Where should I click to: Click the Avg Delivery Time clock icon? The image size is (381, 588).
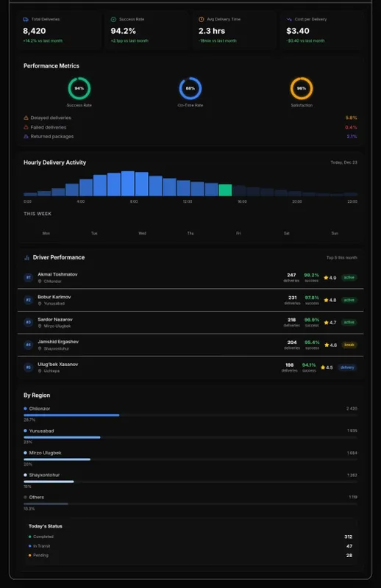(202, 19)
